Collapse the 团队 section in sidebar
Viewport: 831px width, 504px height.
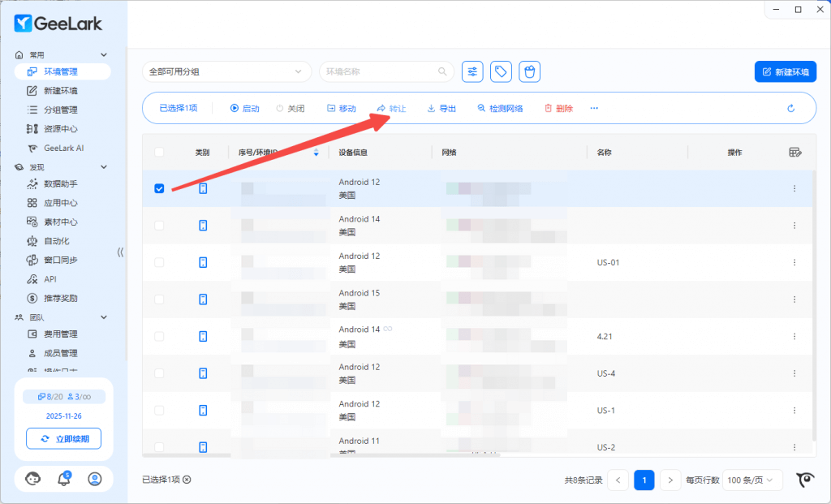(x=103, y=317)
